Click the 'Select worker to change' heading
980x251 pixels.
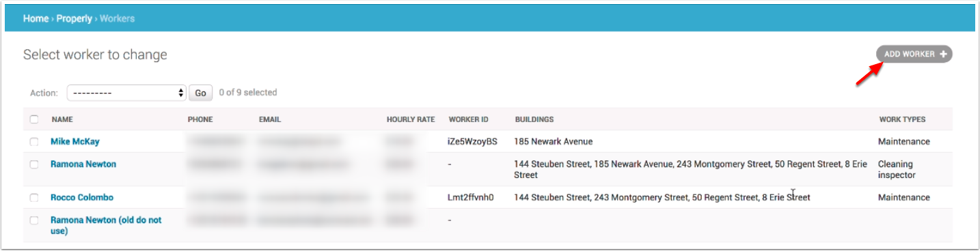tap(95, 55)
